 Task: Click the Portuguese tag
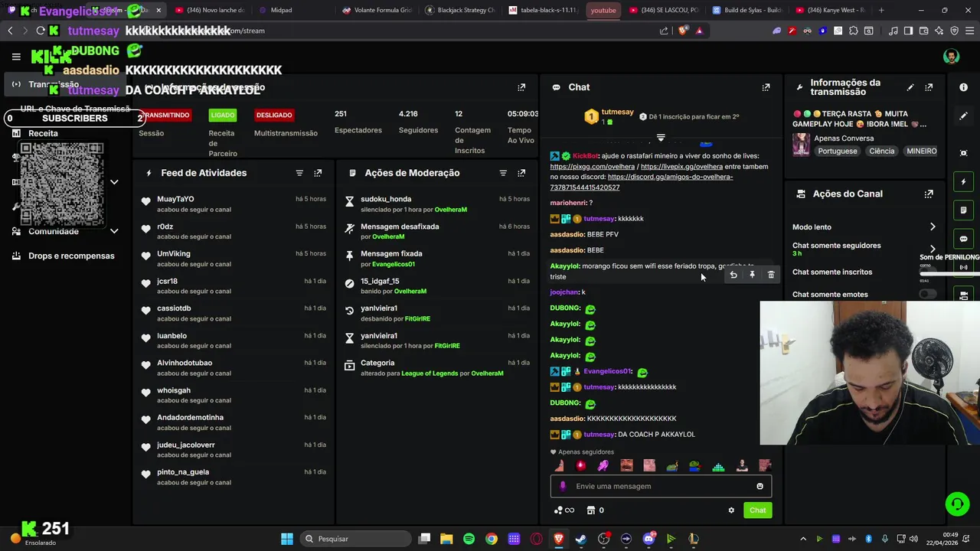(x=837, y=151)
